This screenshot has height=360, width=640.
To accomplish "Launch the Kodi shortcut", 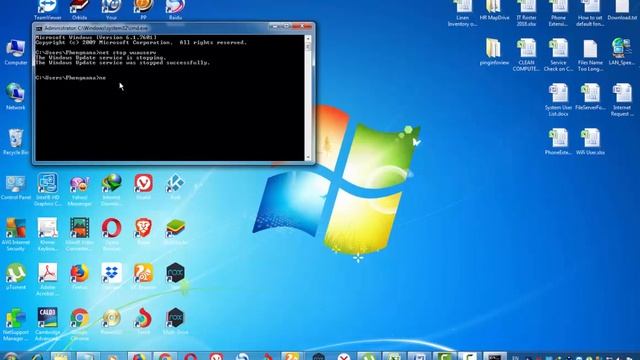I will click(175, 186).
